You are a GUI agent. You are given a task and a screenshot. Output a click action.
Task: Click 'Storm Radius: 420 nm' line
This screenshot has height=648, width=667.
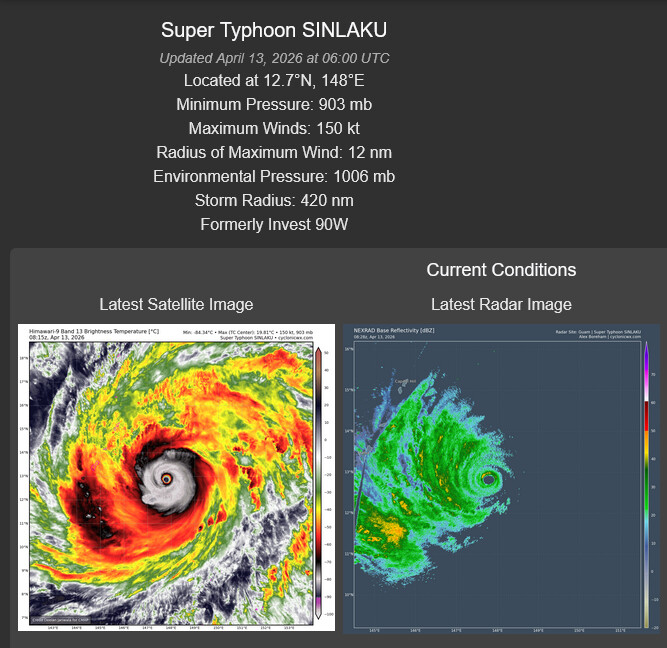click(274, 200)
